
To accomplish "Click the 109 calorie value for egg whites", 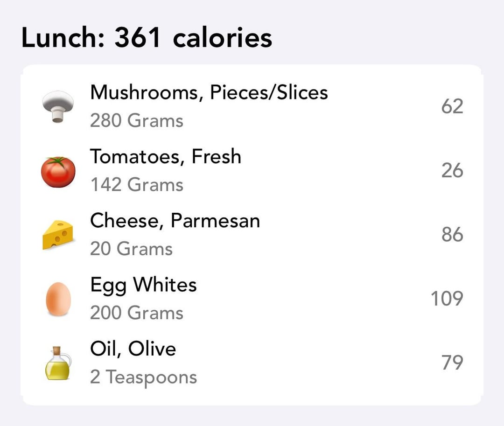I will tap(447, 299).
